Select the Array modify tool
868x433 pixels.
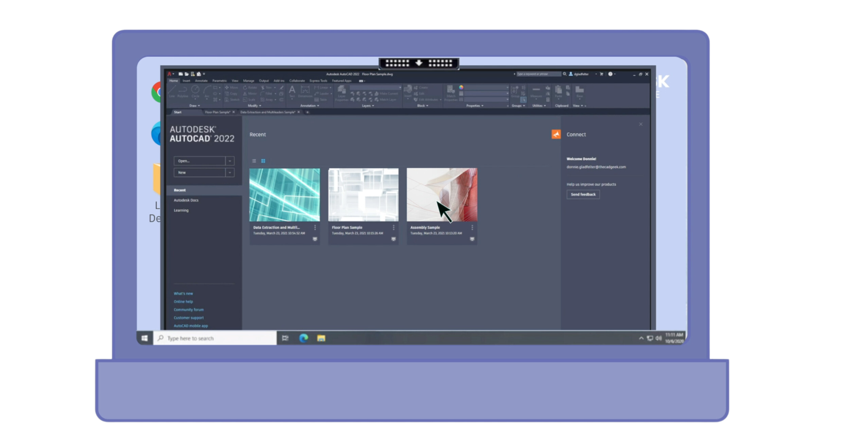pos(267,100)
